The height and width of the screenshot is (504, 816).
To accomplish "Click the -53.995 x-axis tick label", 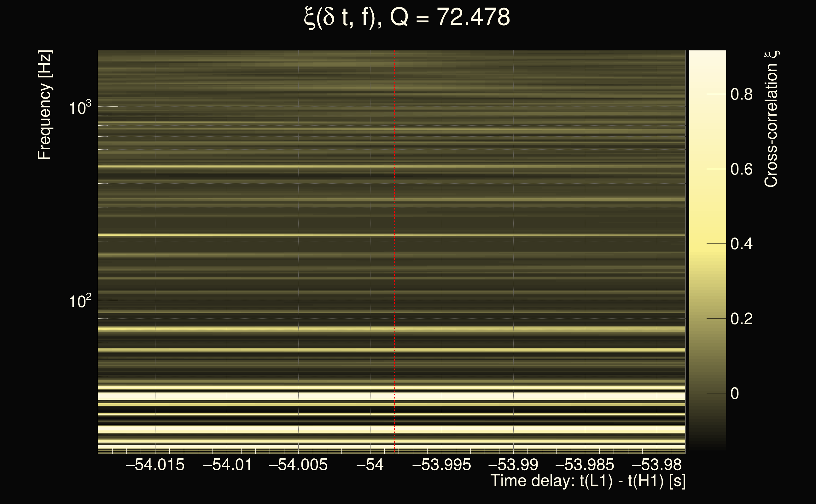I will 442,465.
